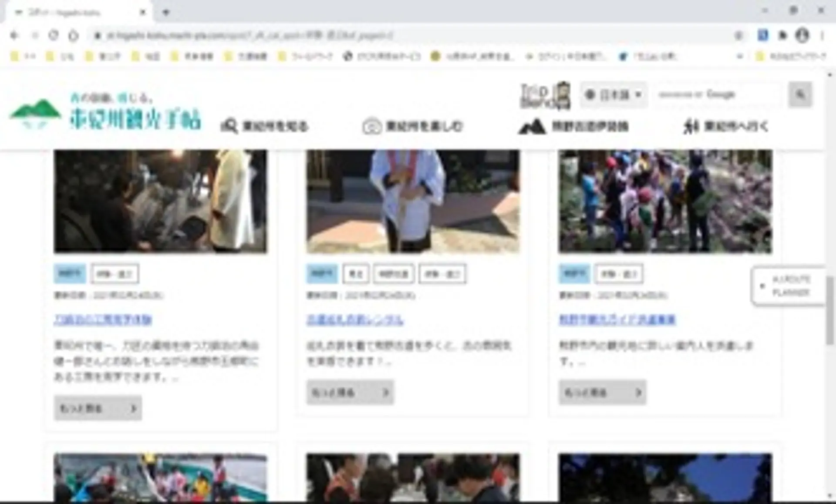Click the browser back arrow icon
The height and width of the screenshot is (504, 836).
14,35
